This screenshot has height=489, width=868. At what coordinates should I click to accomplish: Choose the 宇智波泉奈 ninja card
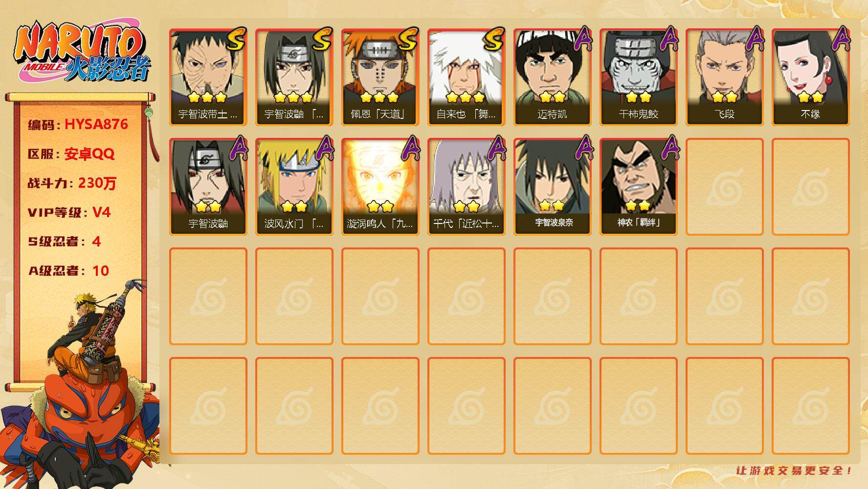pyautogui.click(x=552, y=187)
